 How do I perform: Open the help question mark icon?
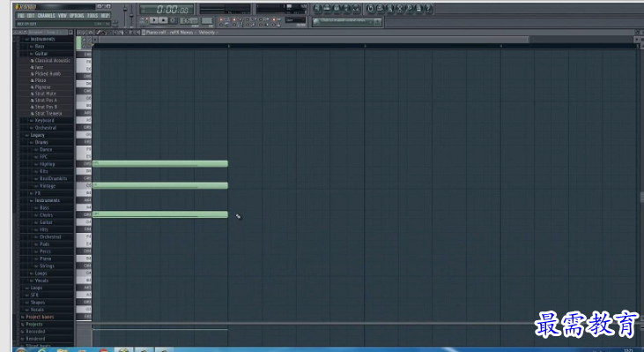pyautogui.click(x=428, y=8)
